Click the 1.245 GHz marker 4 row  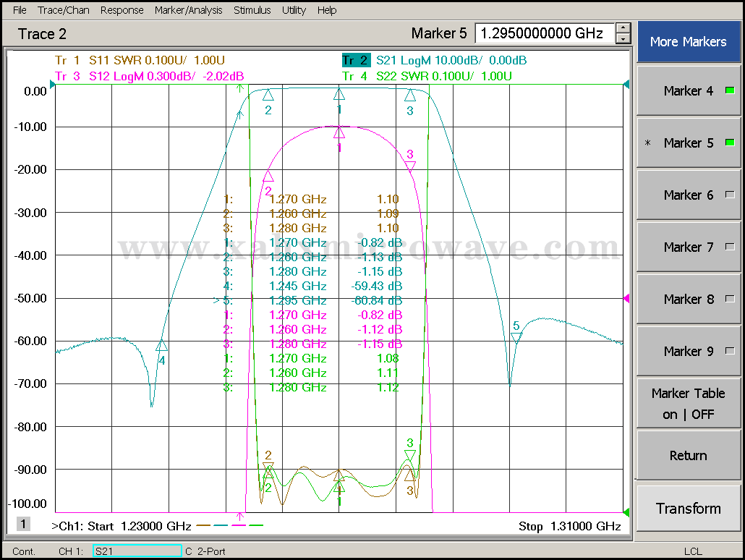coord(312,287)
